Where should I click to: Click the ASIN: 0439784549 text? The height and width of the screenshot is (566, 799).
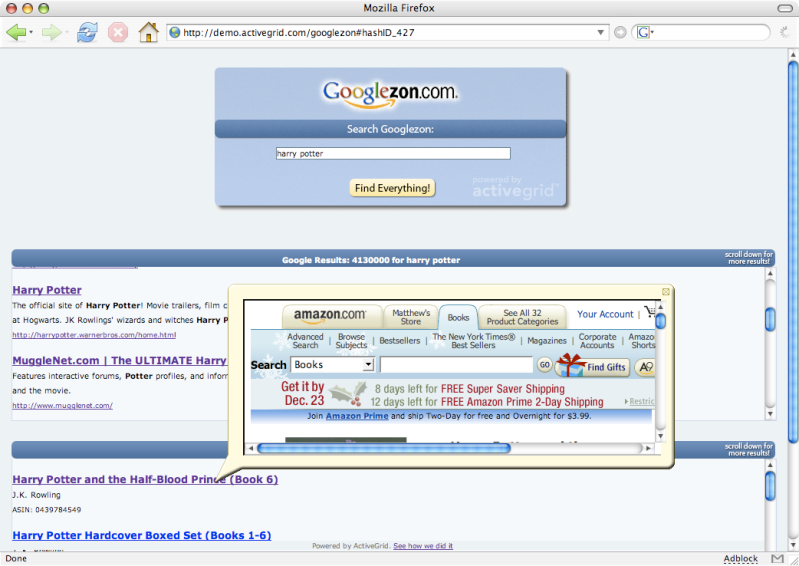46,509
